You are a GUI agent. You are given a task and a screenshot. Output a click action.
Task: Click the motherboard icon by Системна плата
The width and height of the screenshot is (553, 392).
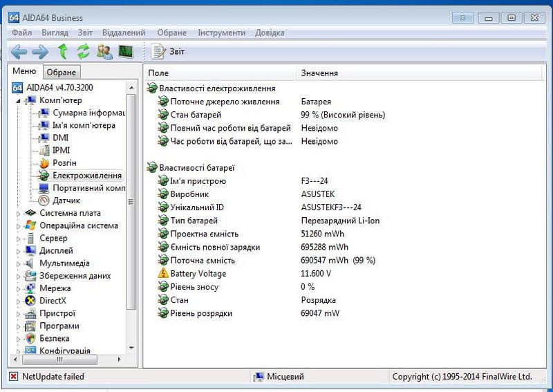[30, 213]
